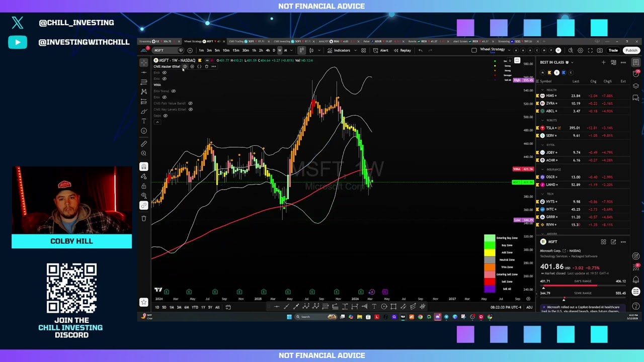Viewport: 644px width, 362px height.
Task: Select the 1h timeframe
Action: [254, 50]
